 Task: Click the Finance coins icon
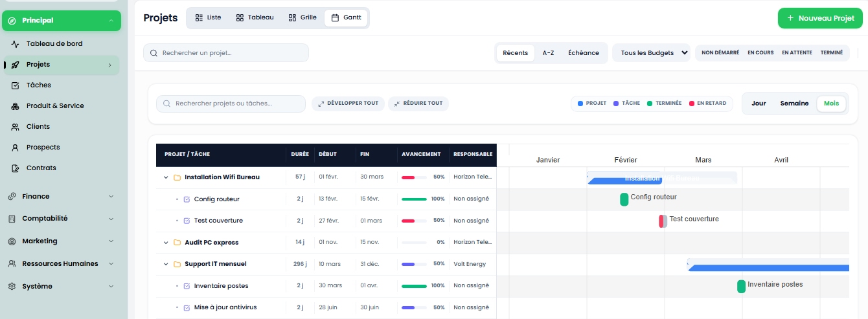[12, 197]
